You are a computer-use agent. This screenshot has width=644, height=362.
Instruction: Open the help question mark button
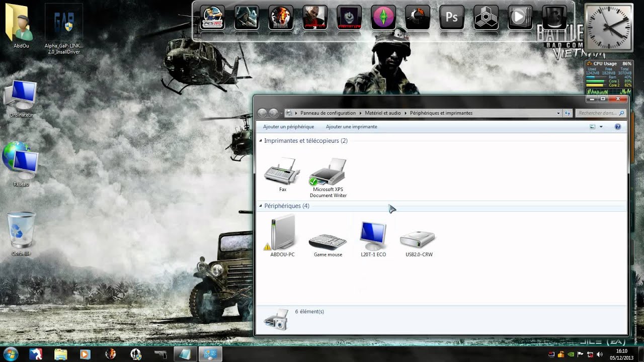point(618,127)
